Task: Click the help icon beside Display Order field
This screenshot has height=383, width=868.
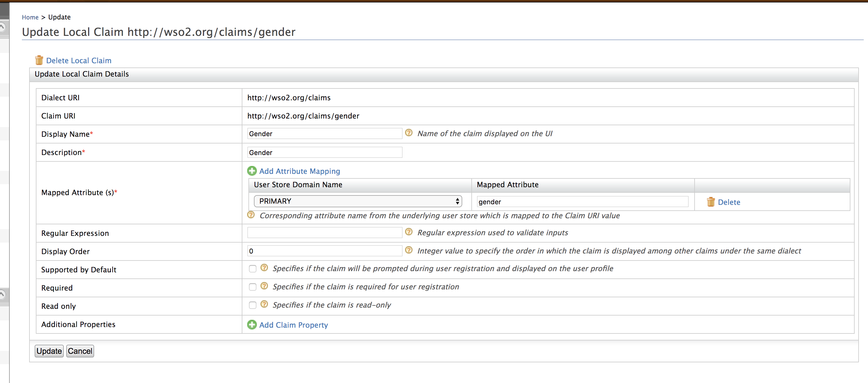Action: pyautogui.click(x=409, y=250)
